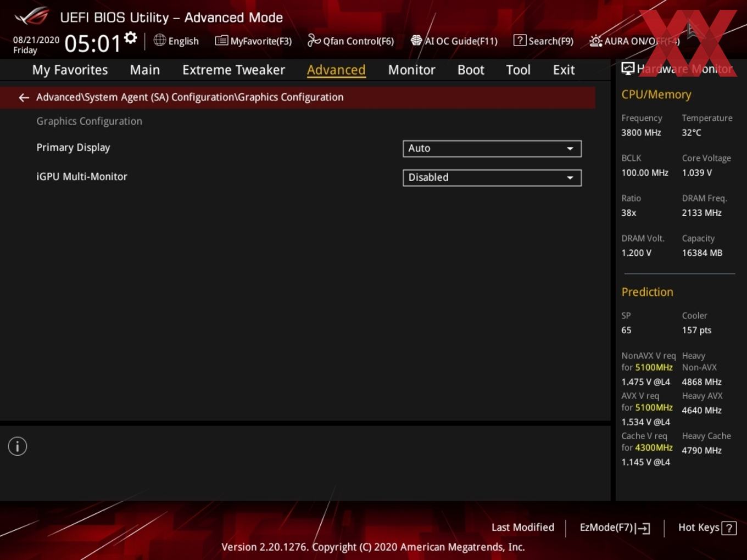This screenshot has width=747, height=560.
Task: Open the Exit tab
Action: click(x=564, y=70)
